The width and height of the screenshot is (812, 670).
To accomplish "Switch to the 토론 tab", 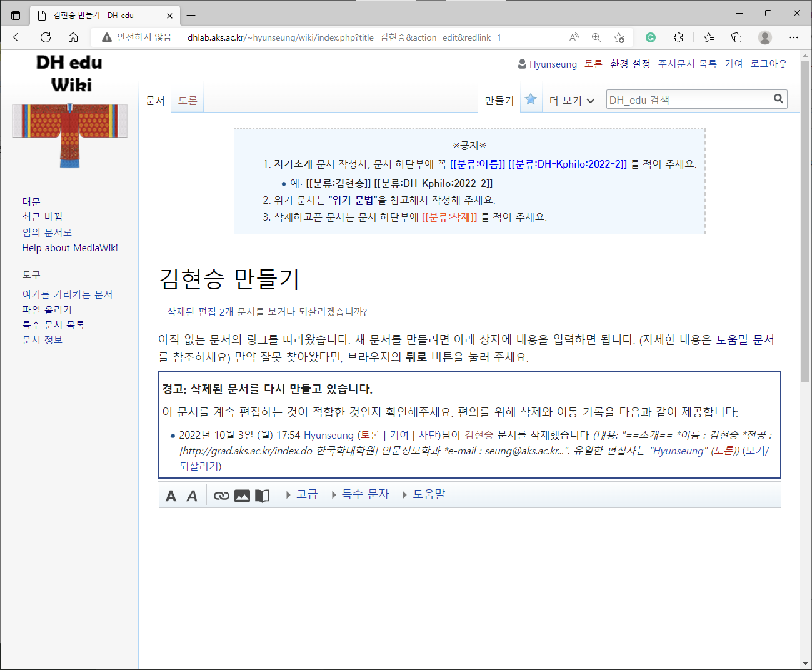I will coord(188,100).
